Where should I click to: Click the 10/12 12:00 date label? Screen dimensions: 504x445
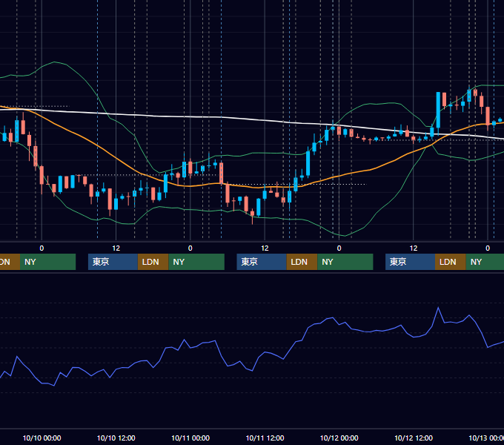[414, 438]
